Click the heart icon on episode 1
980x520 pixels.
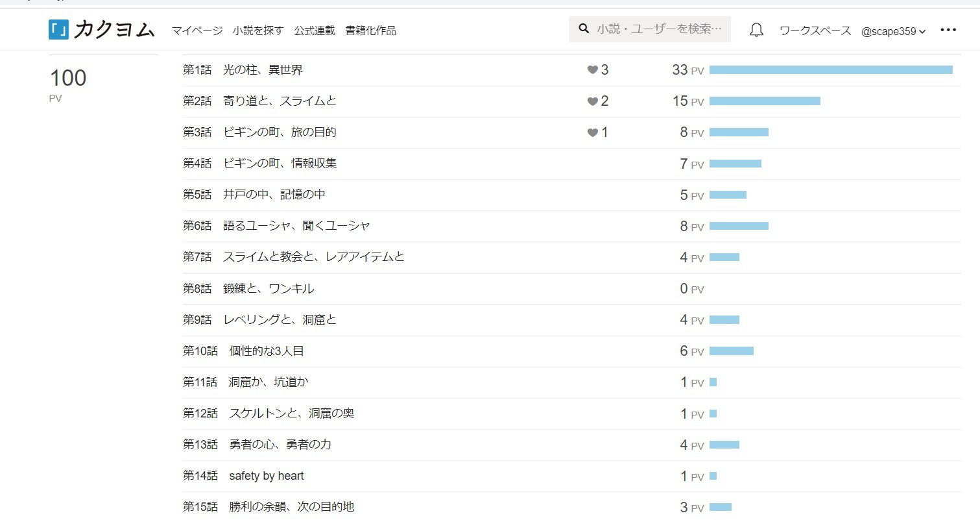point(592,70)
